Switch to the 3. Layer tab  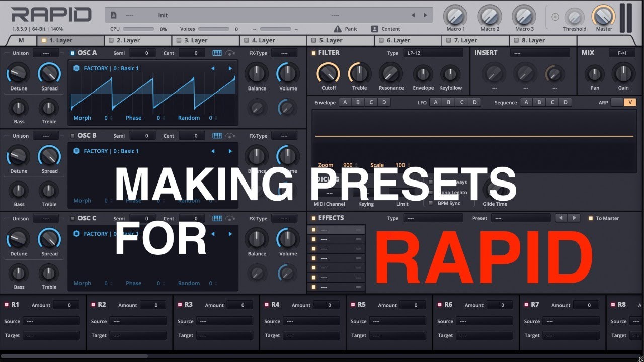tap(205, 40)
